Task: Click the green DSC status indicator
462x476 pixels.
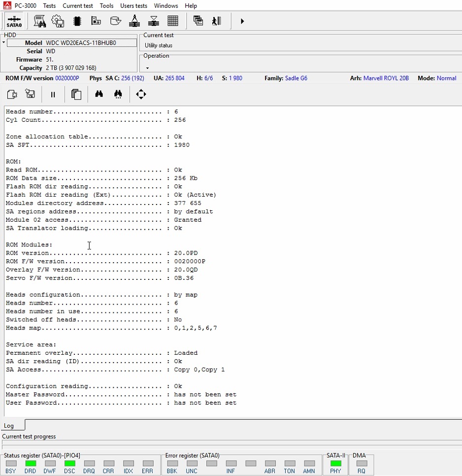Action: (x=70, y=463)
